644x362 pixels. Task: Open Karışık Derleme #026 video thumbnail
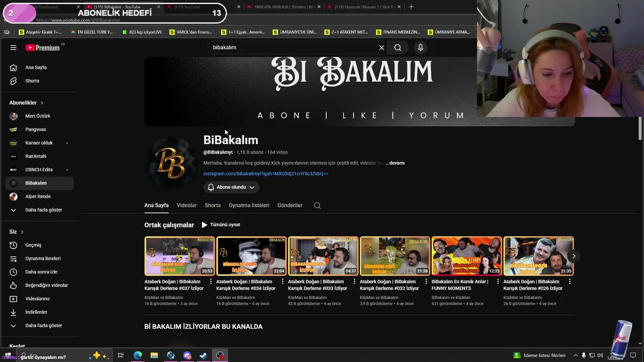point(538,256)
